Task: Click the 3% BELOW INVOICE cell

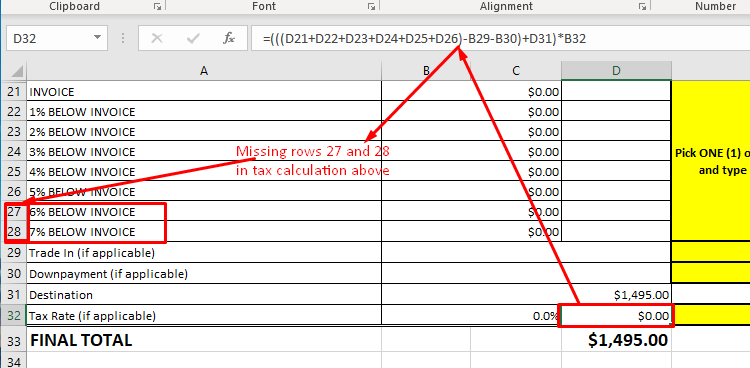Action: (x=204, y=152)
